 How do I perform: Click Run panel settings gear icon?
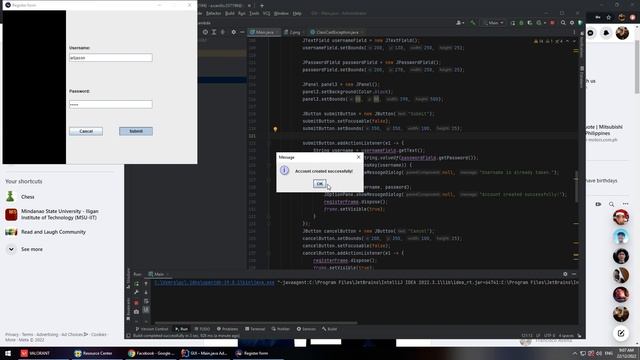click(x=565, y=274)
